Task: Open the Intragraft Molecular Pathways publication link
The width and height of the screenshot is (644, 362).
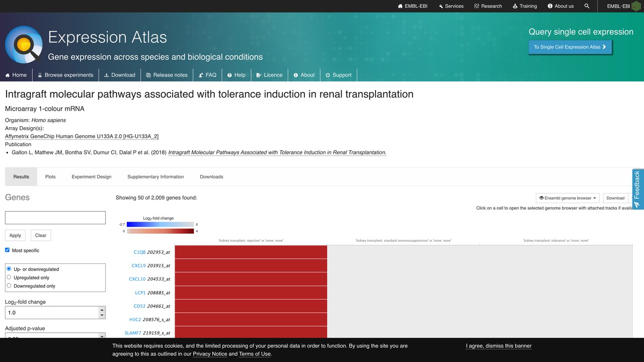Action: click(x=277, y=152)
